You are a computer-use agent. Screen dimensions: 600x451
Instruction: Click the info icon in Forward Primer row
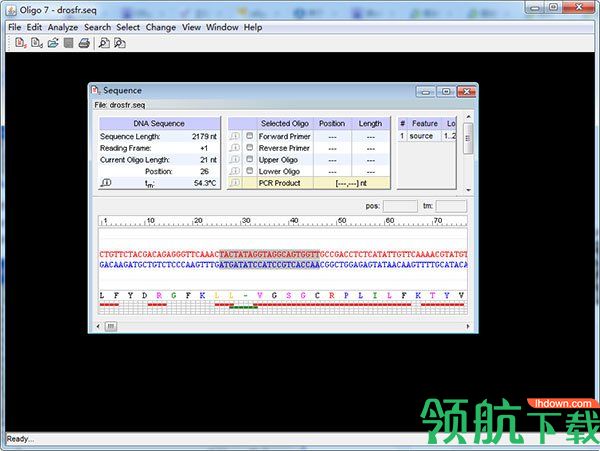[x=235, y=136]
